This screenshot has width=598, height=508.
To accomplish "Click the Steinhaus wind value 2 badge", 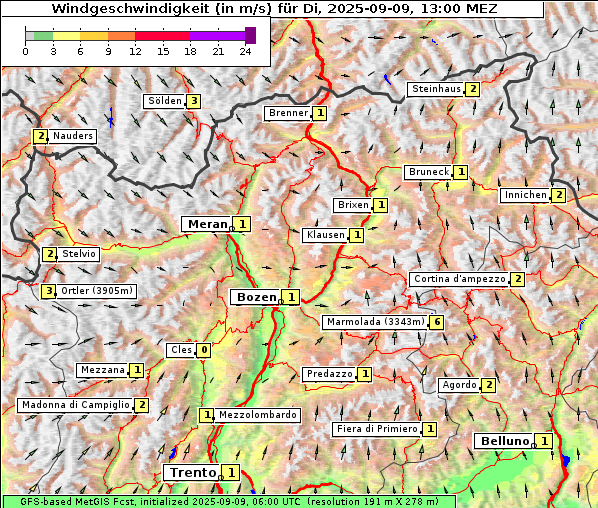I will tap(473, 89).
